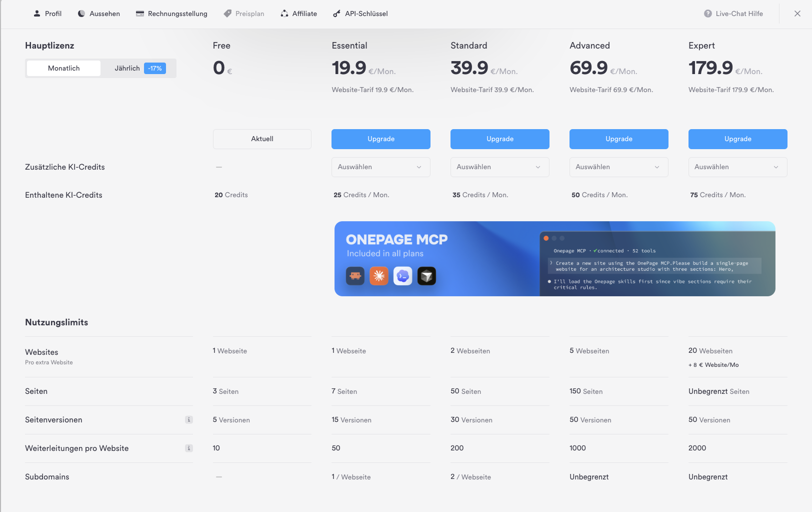Click the '15 Versionen' Essential value

click(351, 420)
